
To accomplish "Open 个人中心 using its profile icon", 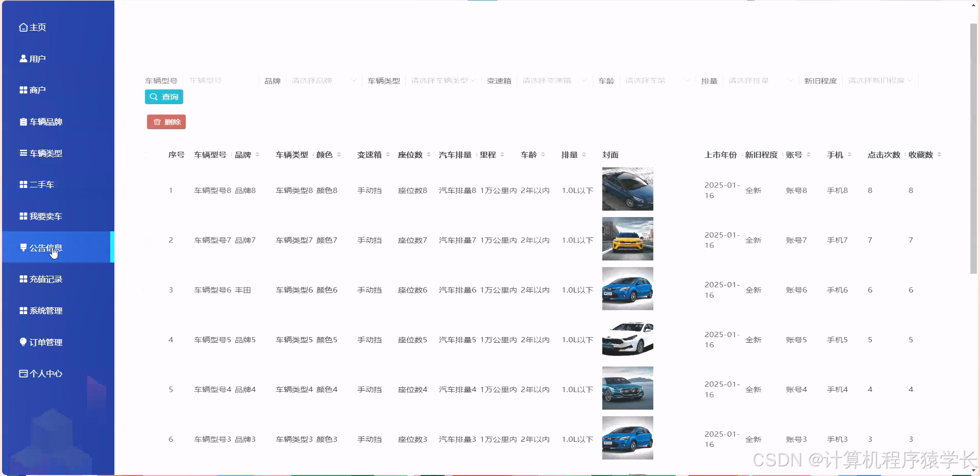I will click(22, 373).
